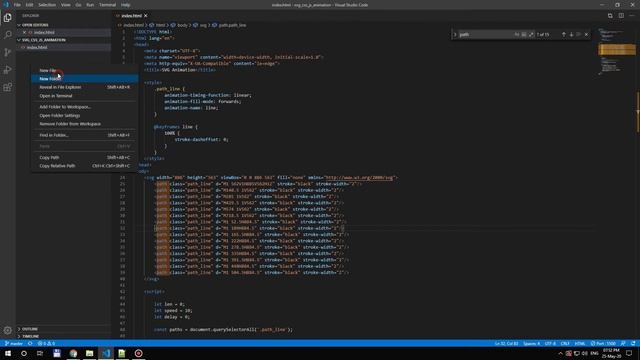
Task: Open the Explorer view in activity bar
Action: (7, 18)
